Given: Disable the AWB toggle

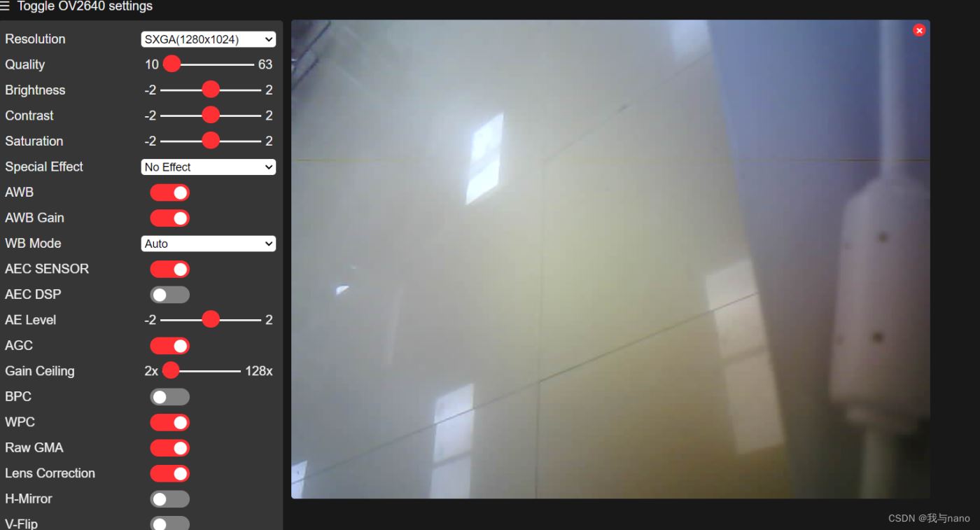Looking at the screenshot, I should 169,193.
